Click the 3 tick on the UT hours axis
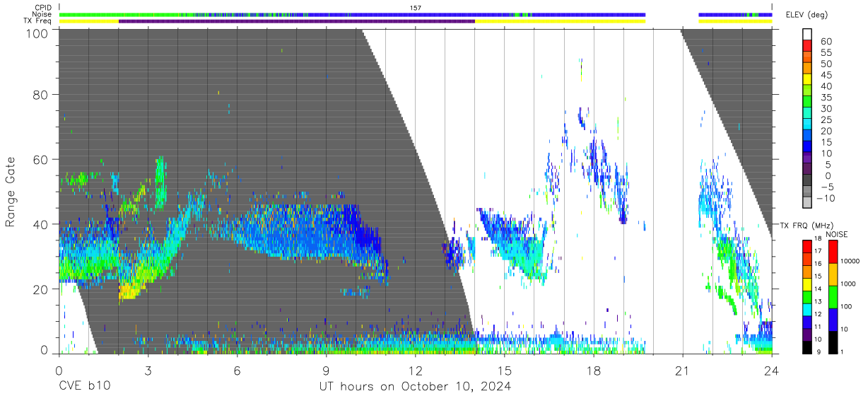The image size is (868, 401). (148, 369)
